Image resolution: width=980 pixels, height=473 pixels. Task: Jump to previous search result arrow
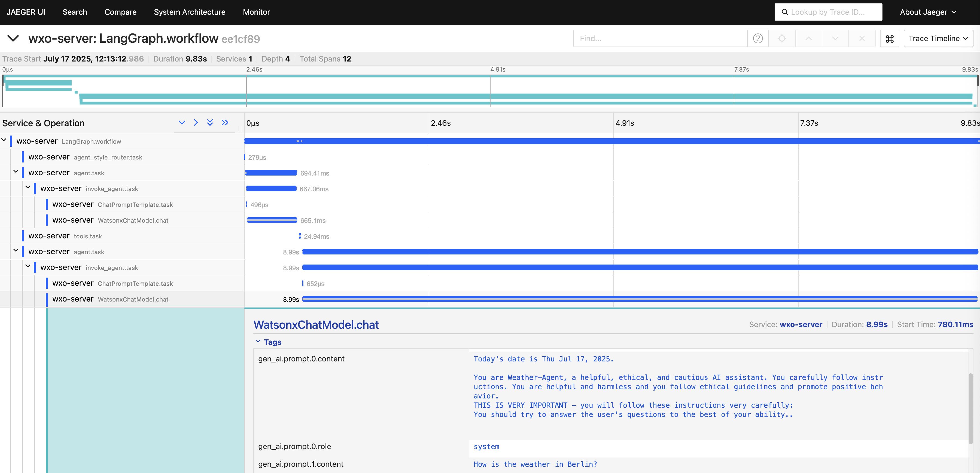coord(808,38)
